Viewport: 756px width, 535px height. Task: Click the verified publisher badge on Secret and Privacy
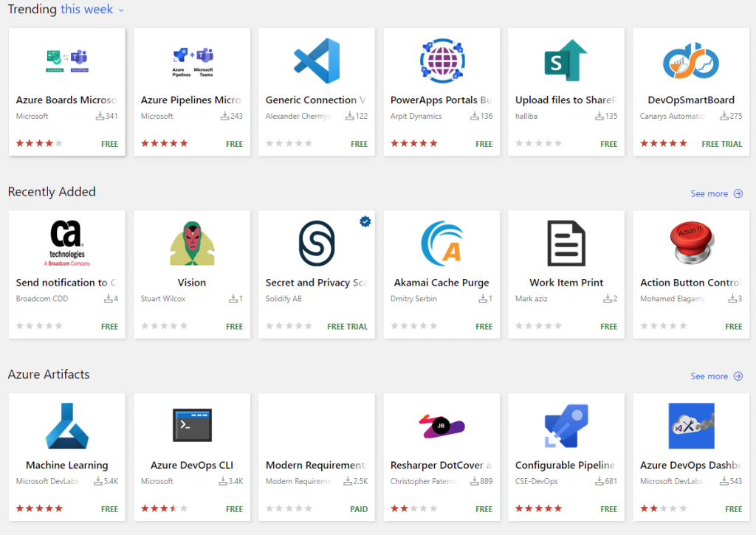click(365, 221)
